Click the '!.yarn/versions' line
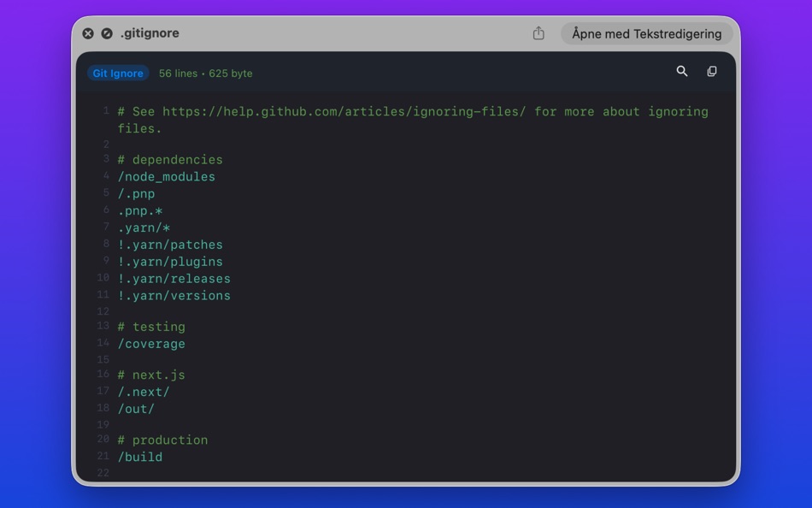Image resolution: width=812 pixels, height=508 pixels. tap(174, 296)
